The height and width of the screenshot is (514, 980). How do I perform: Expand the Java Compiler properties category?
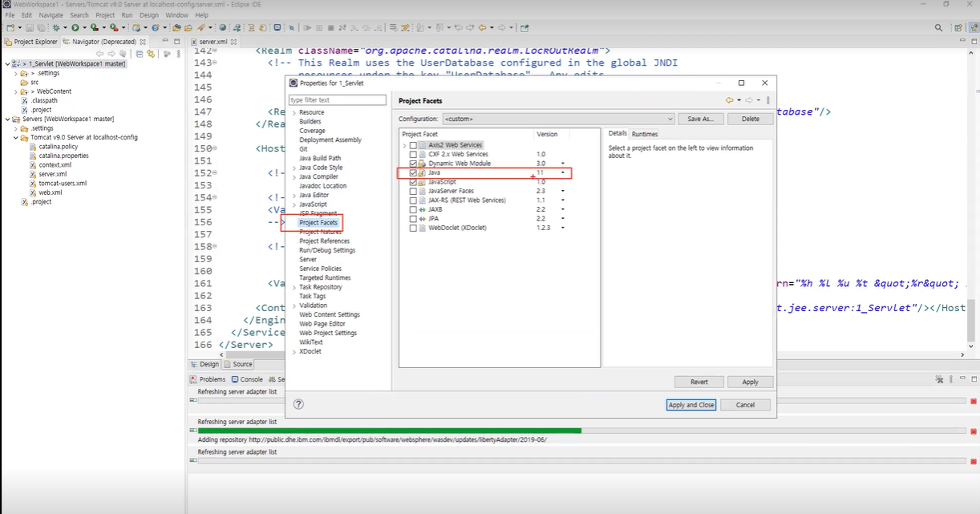[294, 177]
